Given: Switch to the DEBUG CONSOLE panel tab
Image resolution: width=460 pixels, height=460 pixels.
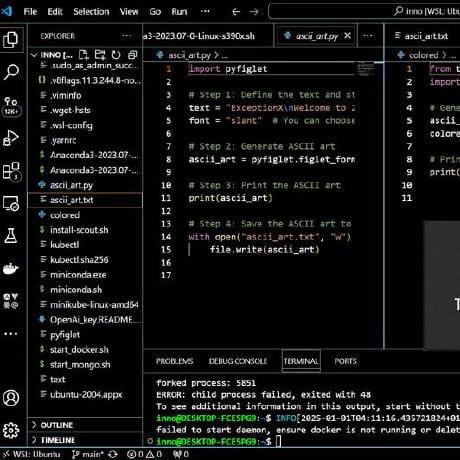Looking at the screenshot, I should tap(238, 361).
